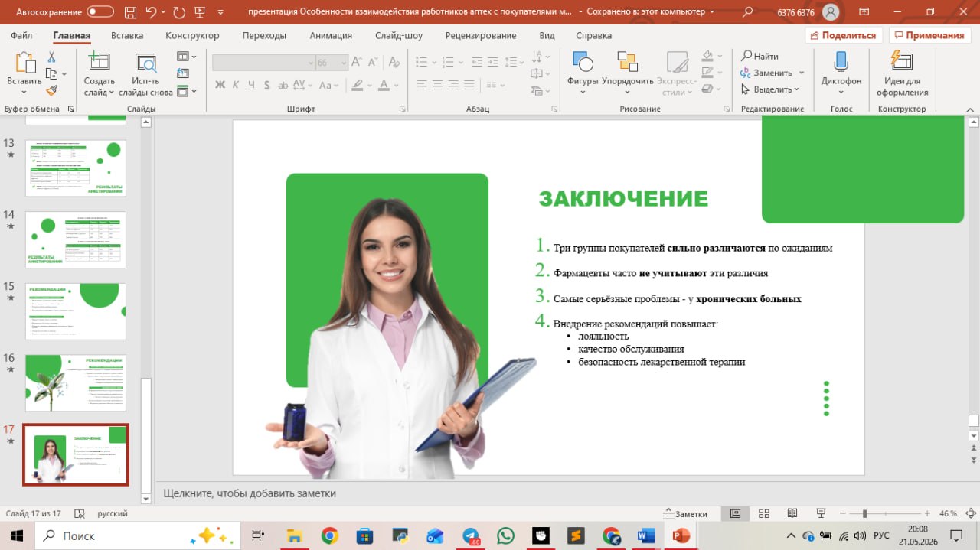
Task: Toggle justify text alignment
Action: 470,85
